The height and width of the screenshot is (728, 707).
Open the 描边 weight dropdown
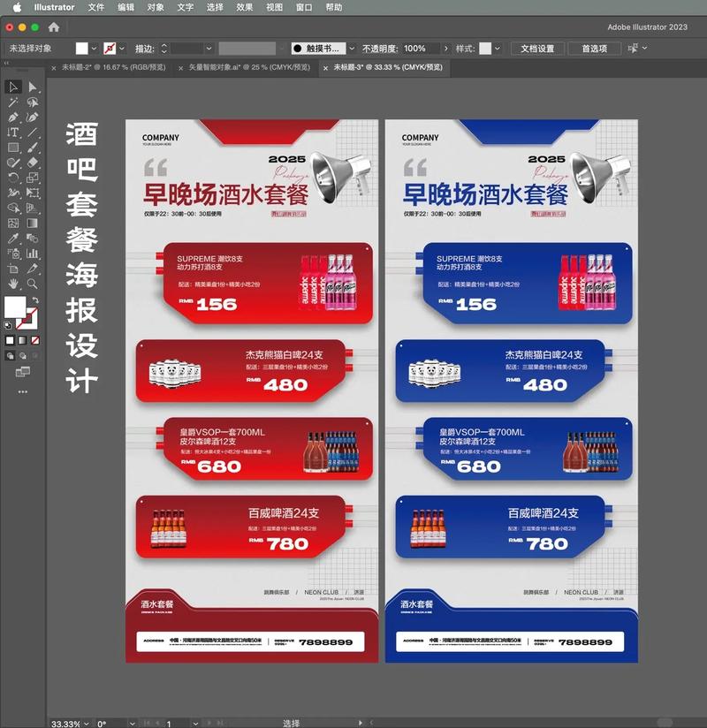(x=208, y=49)
